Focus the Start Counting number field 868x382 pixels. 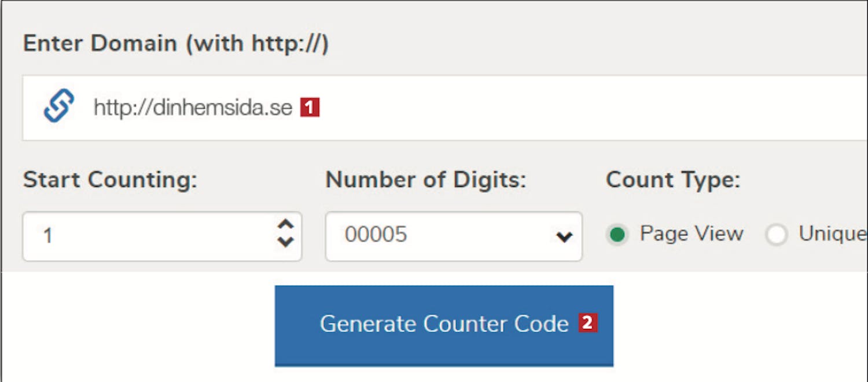(x=162, y=236)
